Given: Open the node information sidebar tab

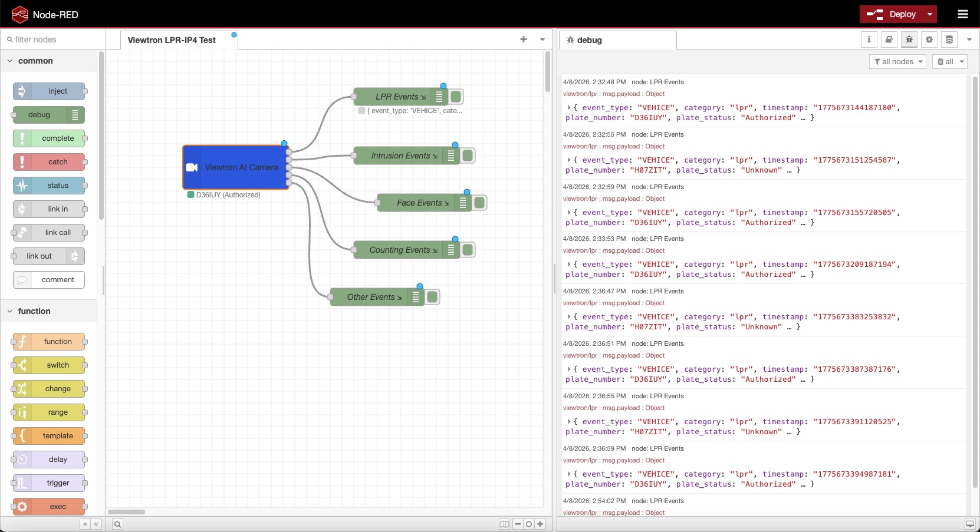Looking at the screenshot, I should pos(870,39).
